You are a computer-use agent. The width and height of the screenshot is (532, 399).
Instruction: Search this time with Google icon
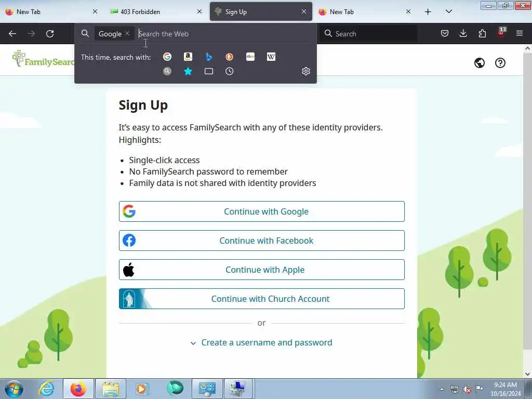pyautogui.click(x=167, y=57)
